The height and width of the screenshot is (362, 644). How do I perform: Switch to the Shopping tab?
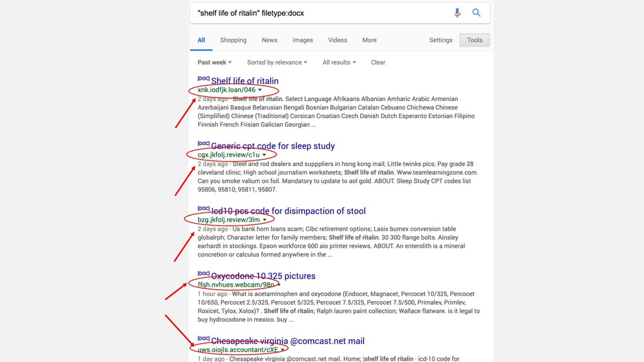(x=233, y=40)
